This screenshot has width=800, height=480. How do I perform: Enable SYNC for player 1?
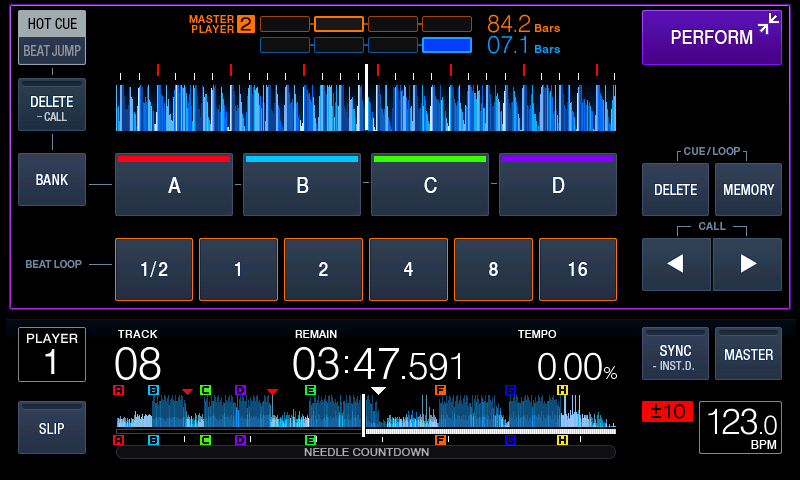pyautogui.click(x=675, y=353)
